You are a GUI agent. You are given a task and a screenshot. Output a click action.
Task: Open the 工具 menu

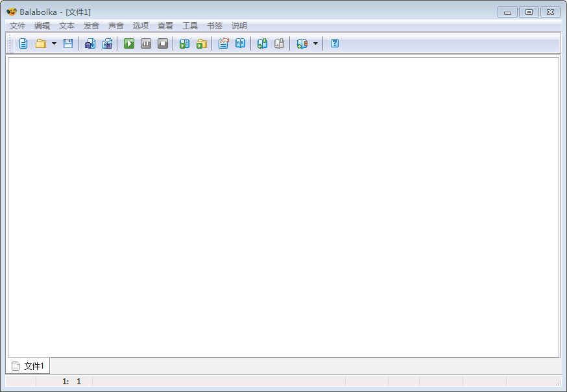pos(190,26)
